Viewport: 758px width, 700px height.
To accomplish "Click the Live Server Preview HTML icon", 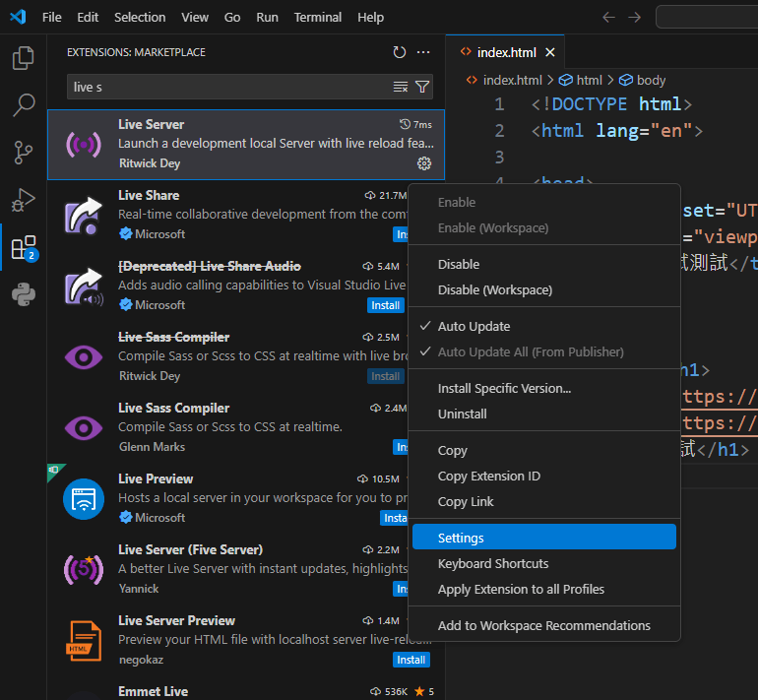I will coord(84,641).
